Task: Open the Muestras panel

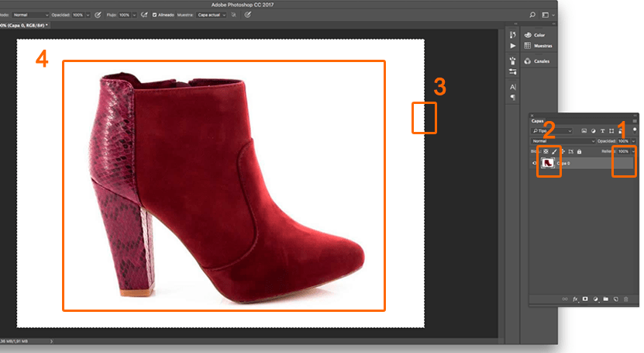Action: point(542,46)
